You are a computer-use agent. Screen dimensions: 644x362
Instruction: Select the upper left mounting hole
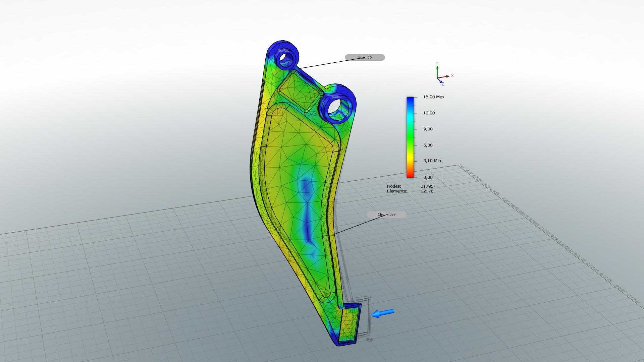pos(286,60)
